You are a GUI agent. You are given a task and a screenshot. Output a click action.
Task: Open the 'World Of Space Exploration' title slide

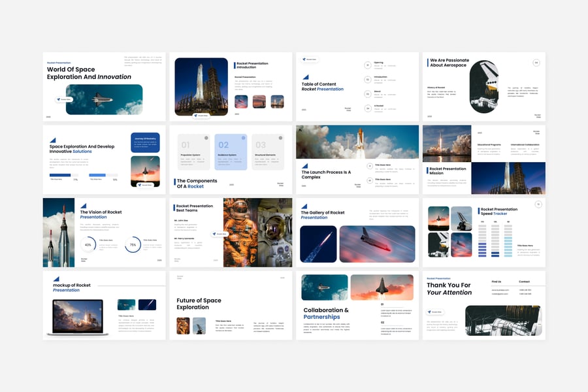pyautogui.click(x=105, y=86)
